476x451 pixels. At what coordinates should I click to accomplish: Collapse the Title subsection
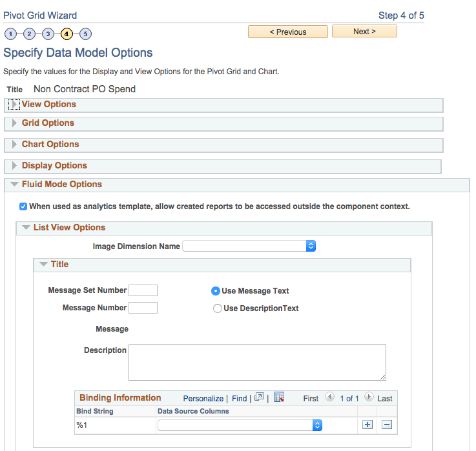pyautogui.click(x=43, y=264)
